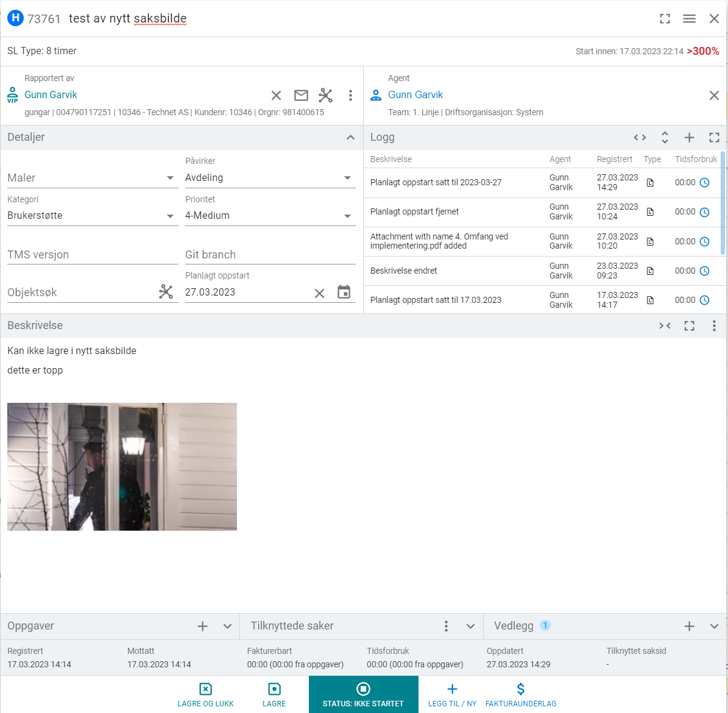Screen dimensions: 728x713
Task: Focus the Objektsøk field
Action: (81, 293)
